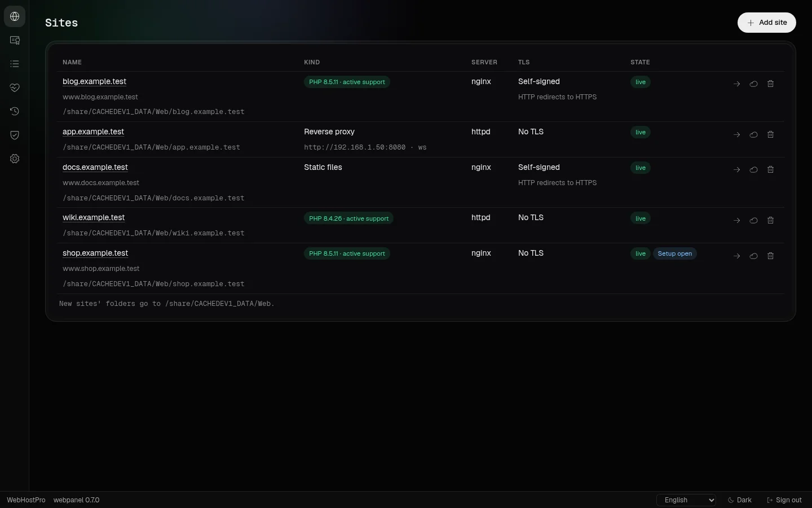
Task: Open the app.example.test site link
Action: (x=93, y=132)
